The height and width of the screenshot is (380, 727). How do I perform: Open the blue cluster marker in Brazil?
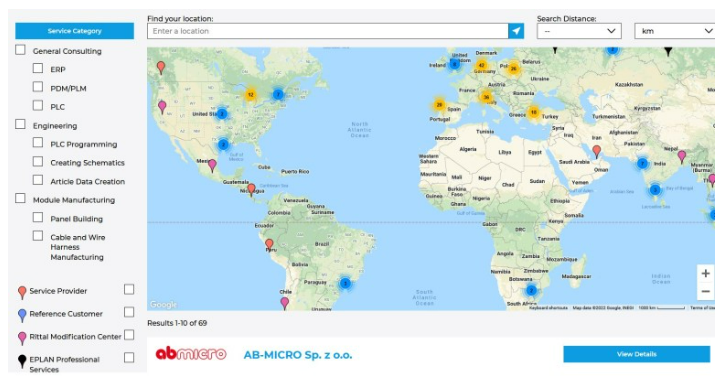345,283
